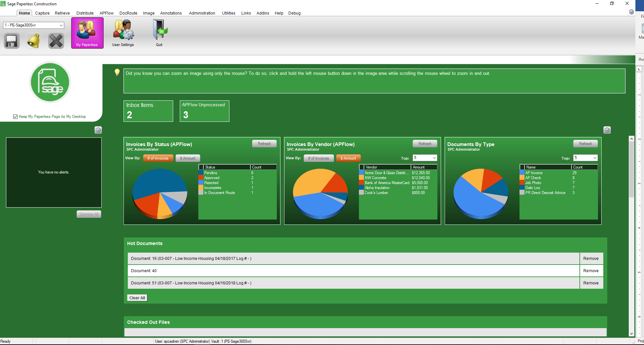Click Clear All hot documents

pyautogui.click(x=137, y=298)
